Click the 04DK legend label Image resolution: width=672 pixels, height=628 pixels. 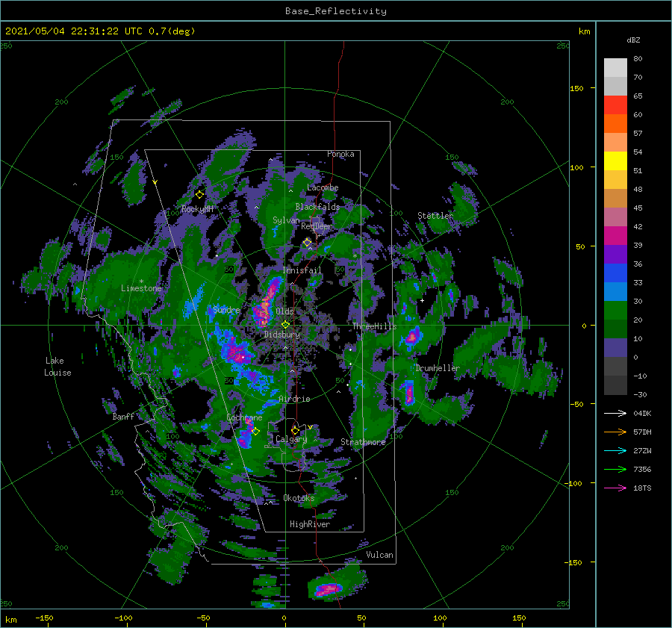pos(642,413)
